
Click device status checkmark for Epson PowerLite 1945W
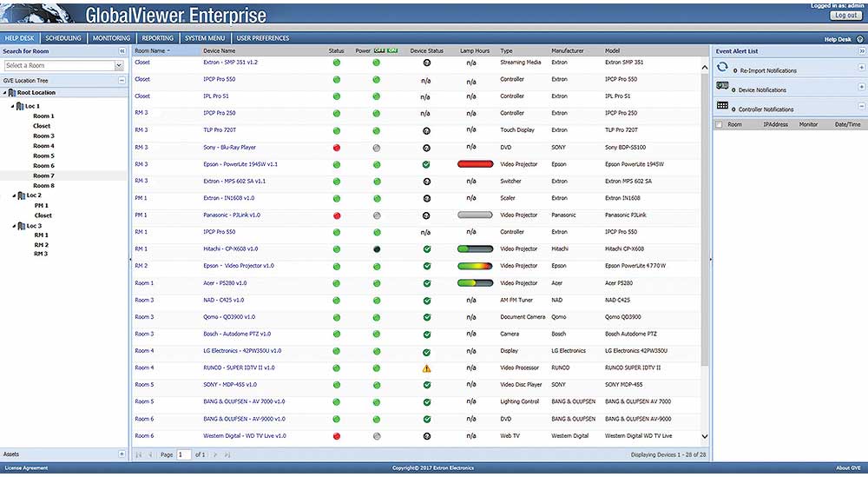pyautogui.click(x=426, y=164)
